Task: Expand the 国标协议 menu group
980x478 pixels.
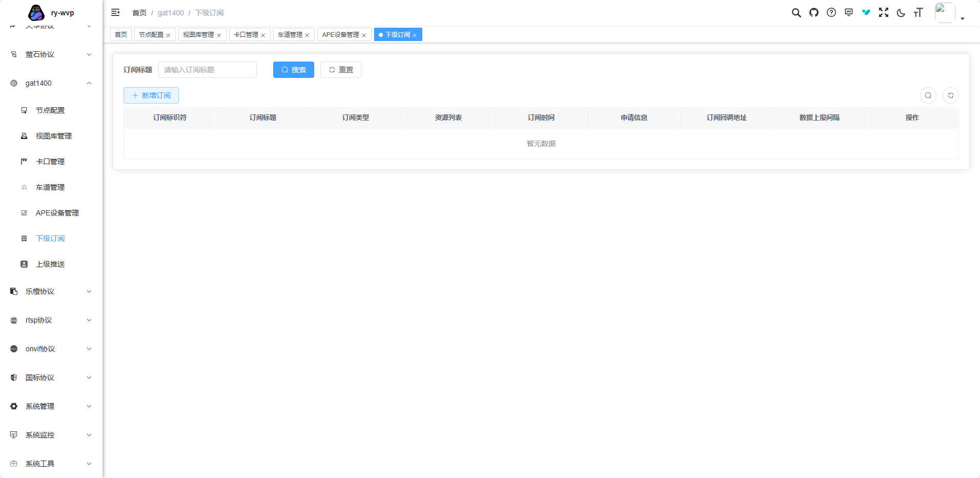Action: (51, 377)
